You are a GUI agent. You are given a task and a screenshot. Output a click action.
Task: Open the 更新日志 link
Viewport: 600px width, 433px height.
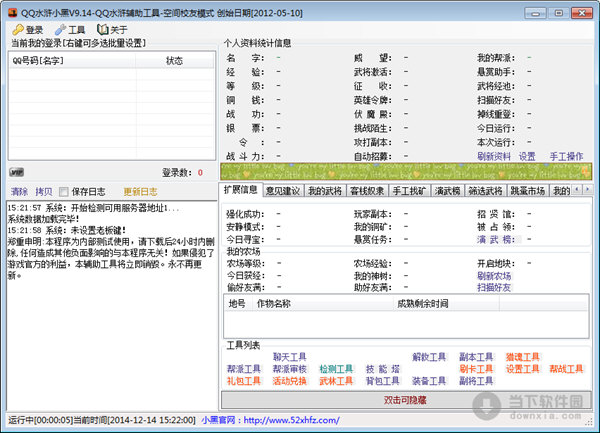[x=140, y=192]
